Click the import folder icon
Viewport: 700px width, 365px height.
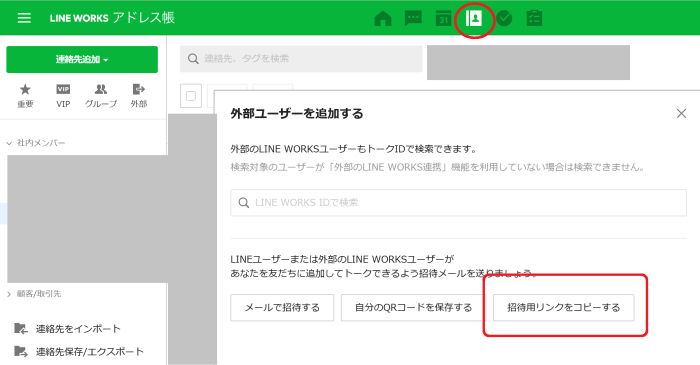21,329
